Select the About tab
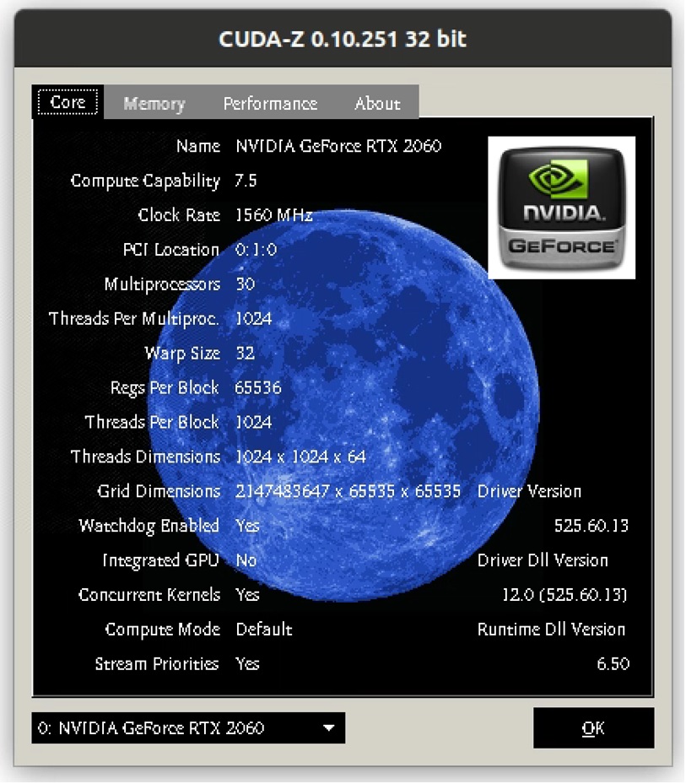The height and width of the screenshot is (784, 686). (x=377, y=103)
